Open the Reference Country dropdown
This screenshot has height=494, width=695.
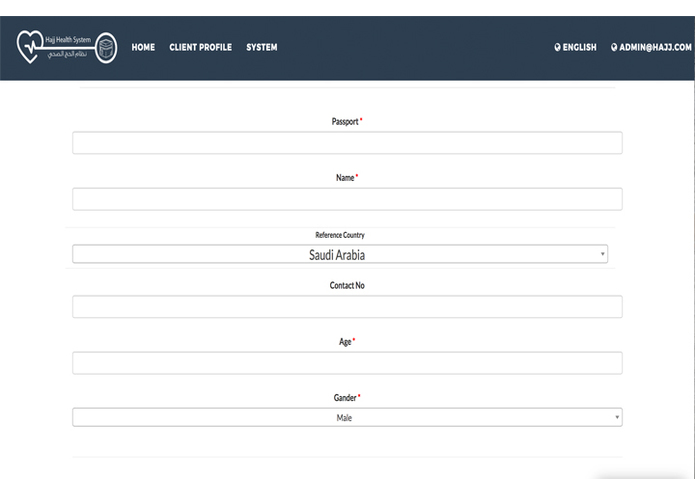pos(340,254)
